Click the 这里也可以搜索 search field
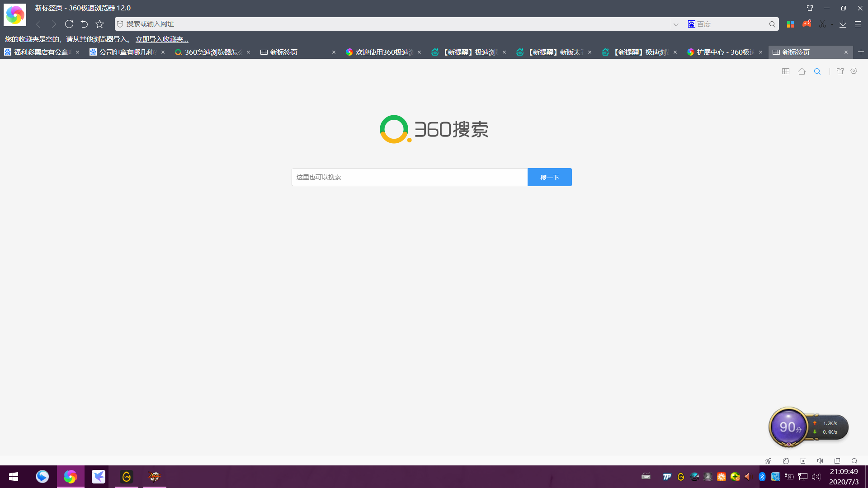This screenshot has width=868, height=488. tap(410, 177)
